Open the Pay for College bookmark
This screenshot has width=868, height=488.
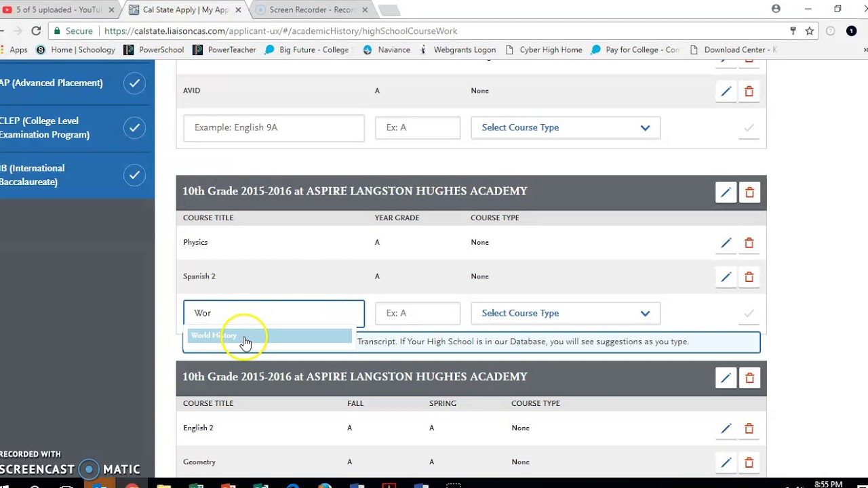point(635,49)
